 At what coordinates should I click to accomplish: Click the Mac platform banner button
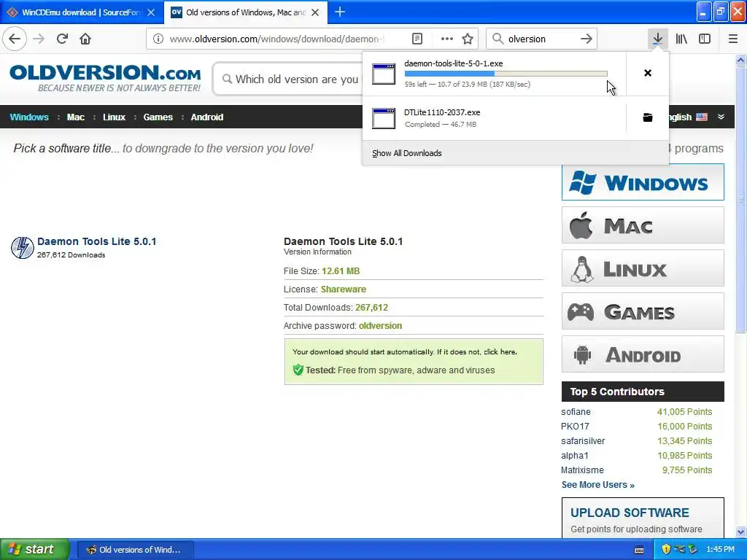[x=643, y=225]
